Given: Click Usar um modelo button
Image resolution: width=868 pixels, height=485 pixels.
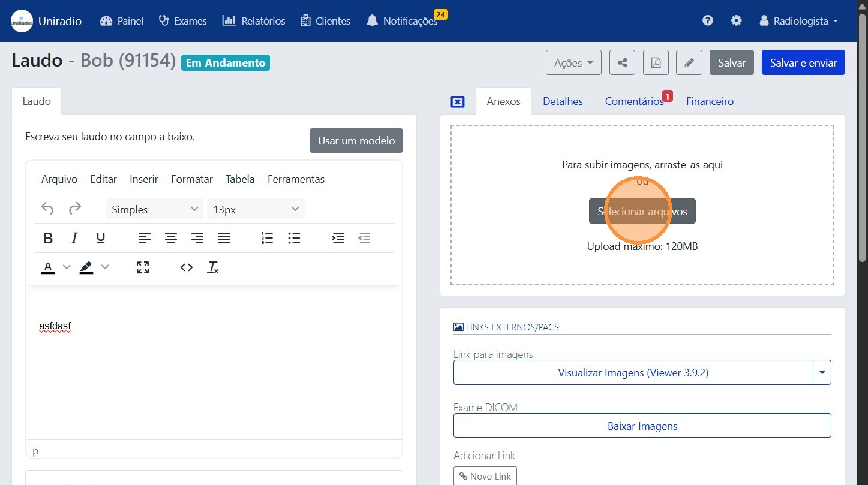Looking at the screenshot, I should point(356,141).
